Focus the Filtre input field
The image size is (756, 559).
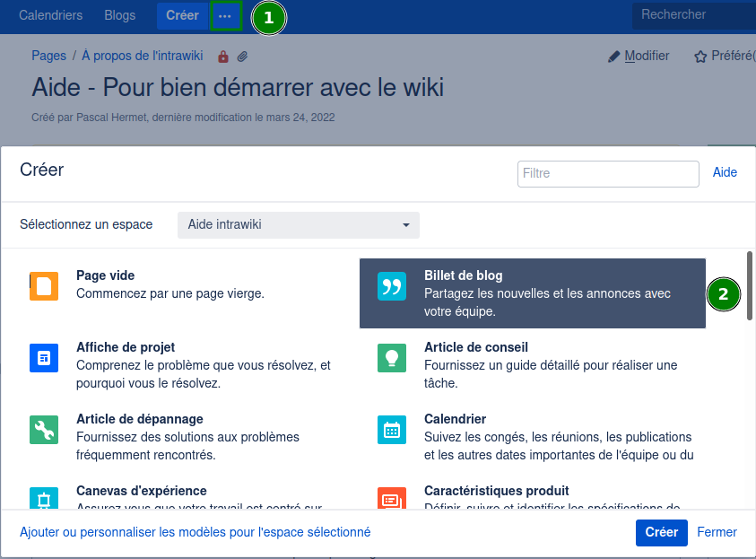(x=608, y=174)
